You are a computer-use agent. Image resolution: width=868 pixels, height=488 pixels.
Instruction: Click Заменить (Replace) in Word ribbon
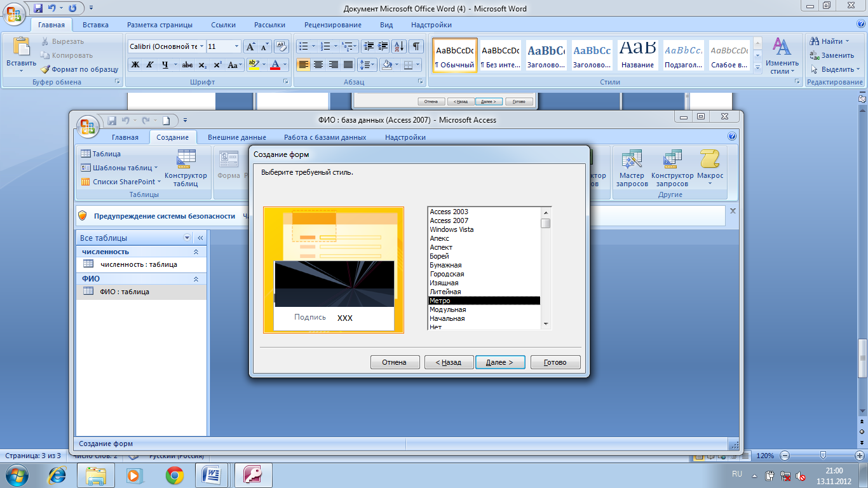tap(832, 55)
